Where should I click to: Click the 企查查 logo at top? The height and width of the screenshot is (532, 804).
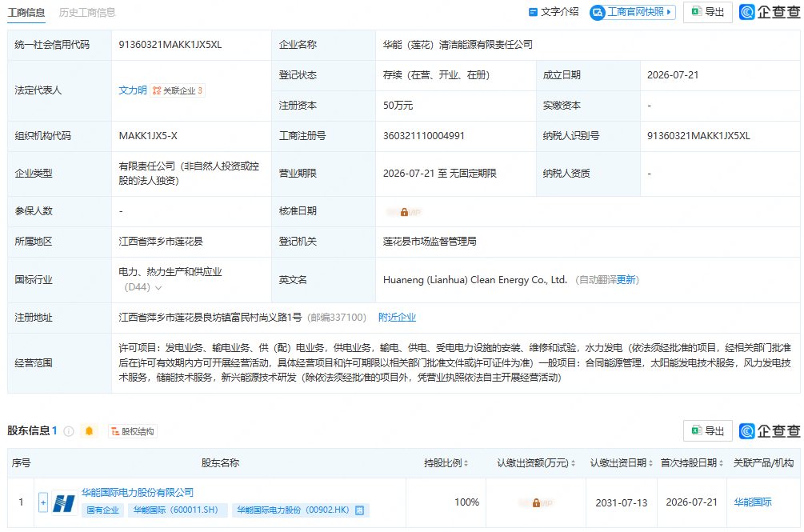[x=770, y=12]
